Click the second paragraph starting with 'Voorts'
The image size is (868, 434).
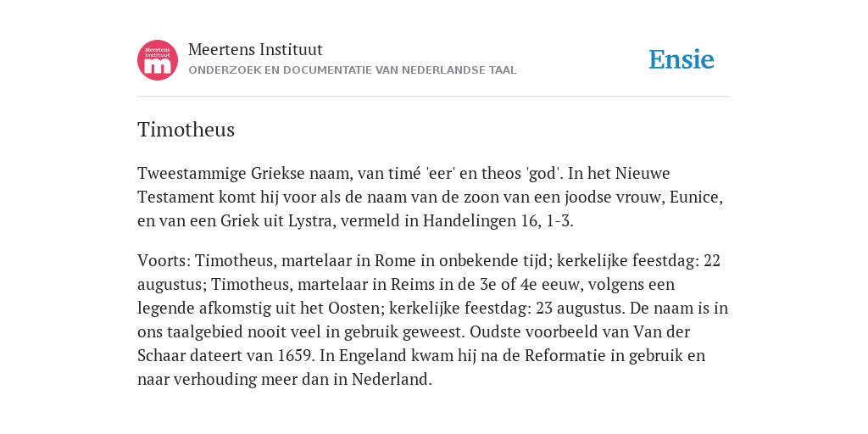[x=433, y=320]
